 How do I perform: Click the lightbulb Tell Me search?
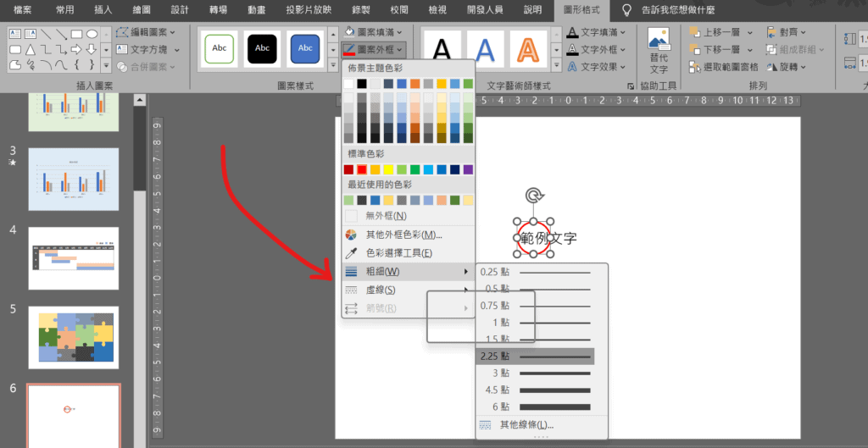click(x=626, y=10)
